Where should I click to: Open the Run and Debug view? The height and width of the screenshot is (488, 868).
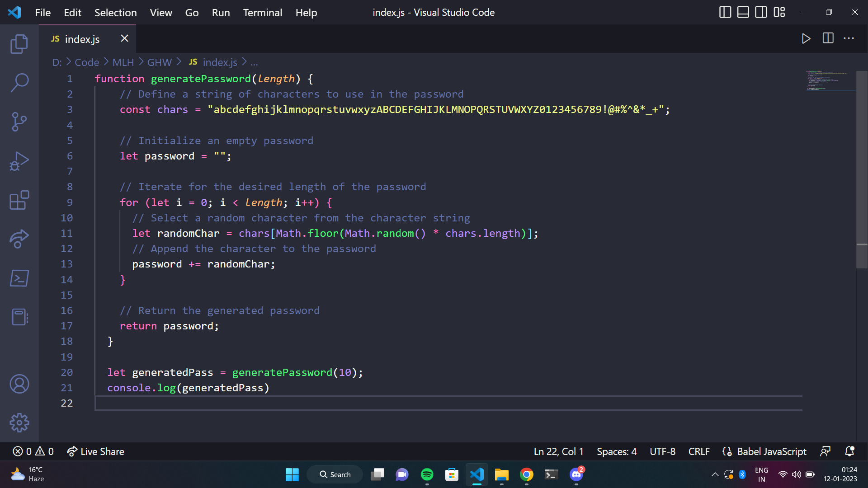click(x=19, y=161)
